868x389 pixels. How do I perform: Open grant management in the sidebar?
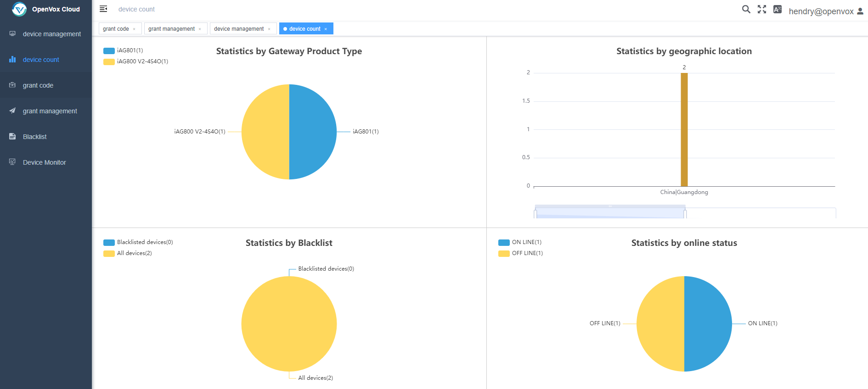(46, 111)
